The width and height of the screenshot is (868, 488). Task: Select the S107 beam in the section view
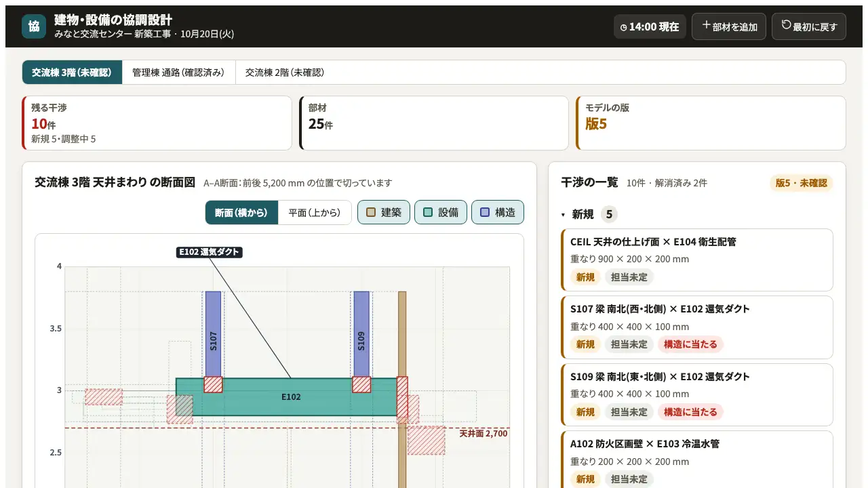pyautogui.click(x=213, y=333)
